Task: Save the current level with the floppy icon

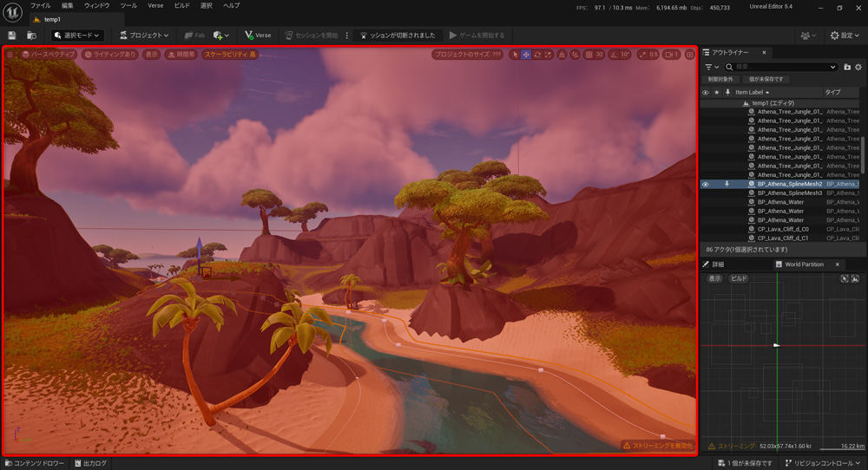Action: (11, 36)
